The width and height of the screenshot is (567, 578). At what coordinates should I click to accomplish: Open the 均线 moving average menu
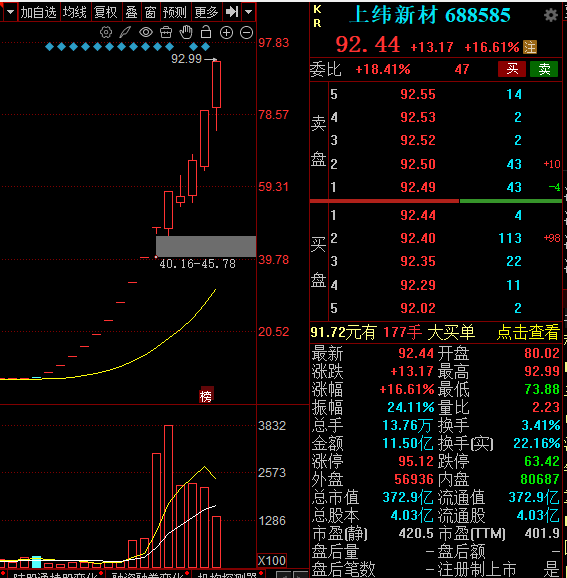tap(75, 12)
